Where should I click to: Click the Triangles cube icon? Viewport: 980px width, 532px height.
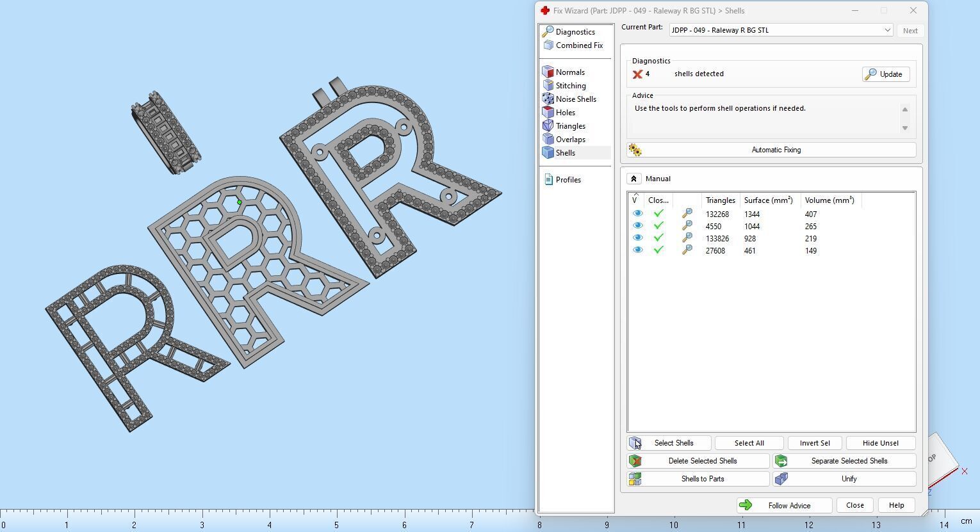point(548,125)
